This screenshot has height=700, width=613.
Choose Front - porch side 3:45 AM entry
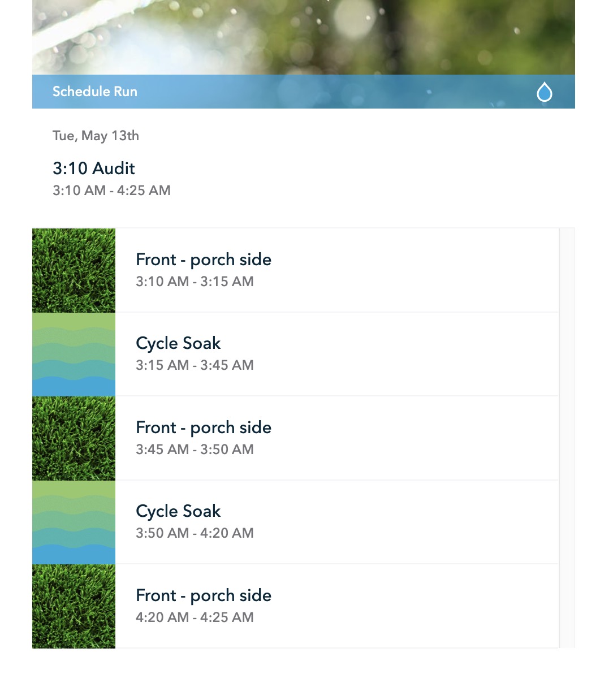click(x=295, y=438)
